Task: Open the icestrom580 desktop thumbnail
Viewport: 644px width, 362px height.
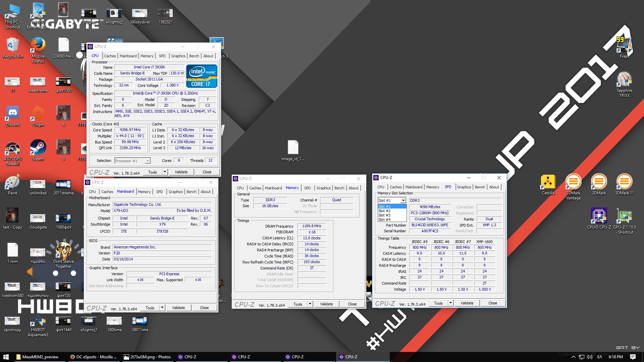Action: click(x=12, y=290)
